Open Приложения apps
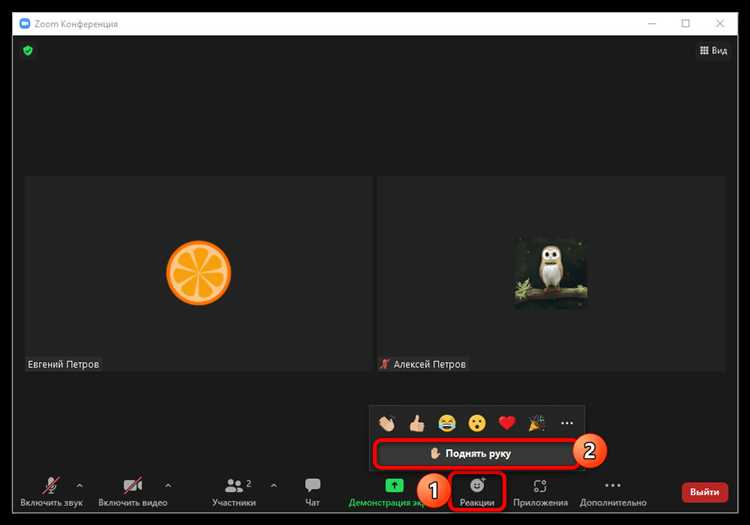 coord(540,492)
